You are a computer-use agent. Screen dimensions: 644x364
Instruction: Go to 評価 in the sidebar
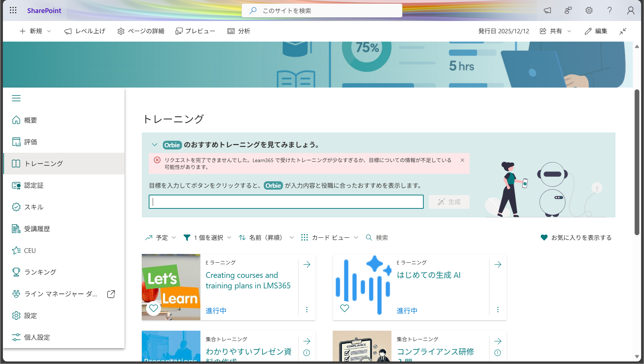64,142
